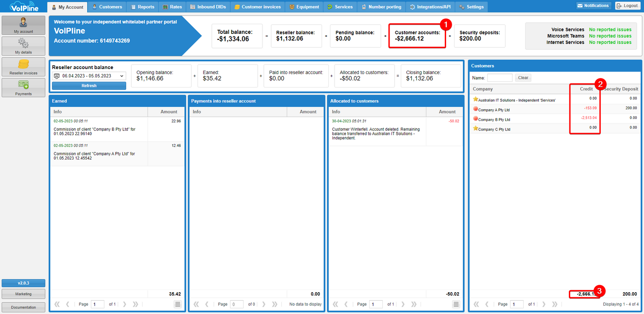Open the Services tab
Screen dimensions: 644x314
pyautogui.click(x=340, y=7)
